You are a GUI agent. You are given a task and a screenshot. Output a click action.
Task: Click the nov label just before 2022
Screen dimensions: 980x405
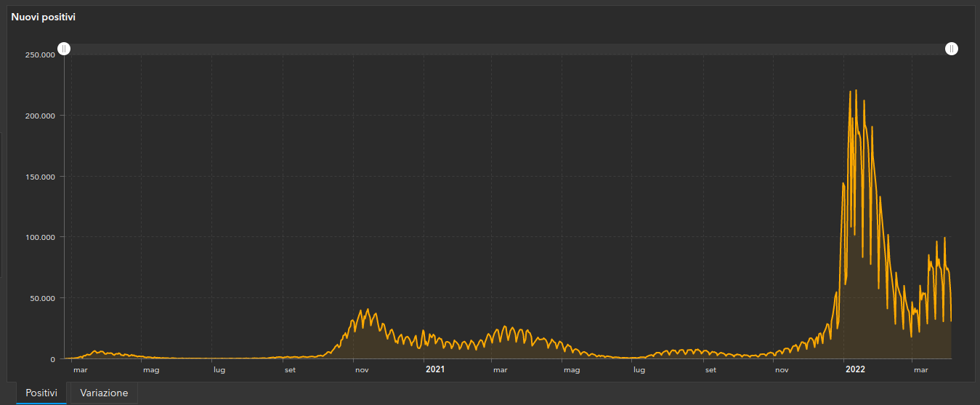click(x=782, y=370)
